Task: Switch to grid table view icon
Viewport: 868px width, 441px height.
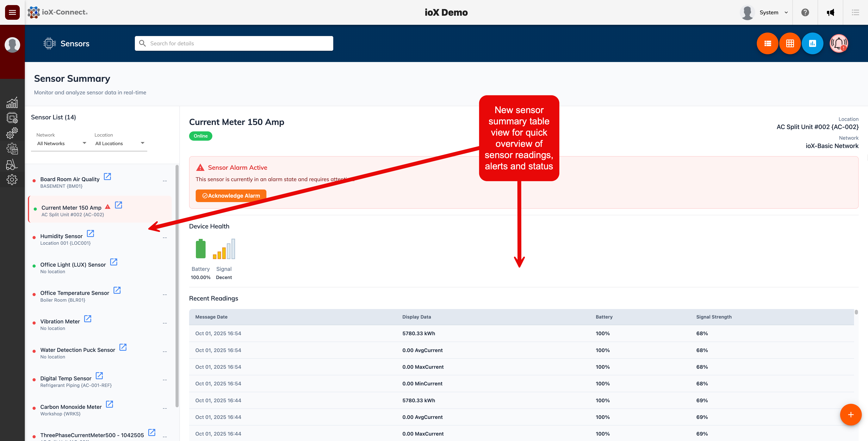Action: pyautogui.click(x=790, y=43)
